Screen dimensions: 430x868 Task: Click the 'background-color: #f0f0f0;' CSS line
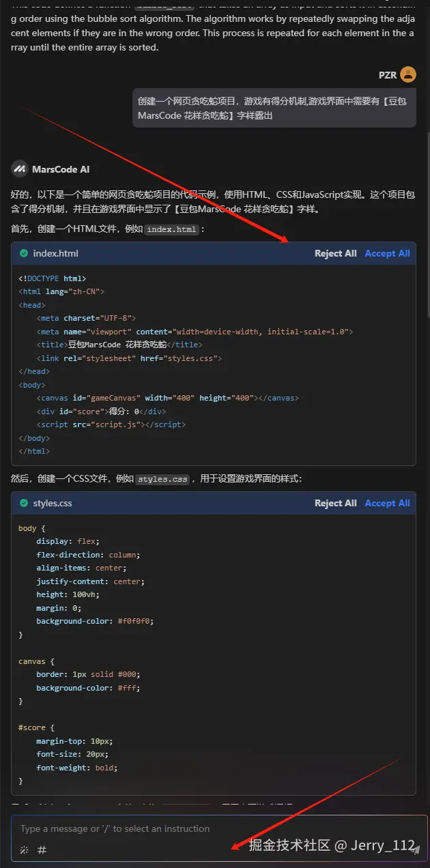(96, 621)
